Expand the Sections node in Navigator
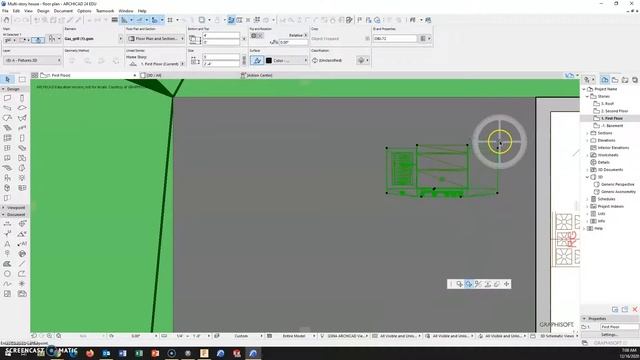The height and width of the screenshot is (360, 640). pyautogui.click(x=588, y=133)
